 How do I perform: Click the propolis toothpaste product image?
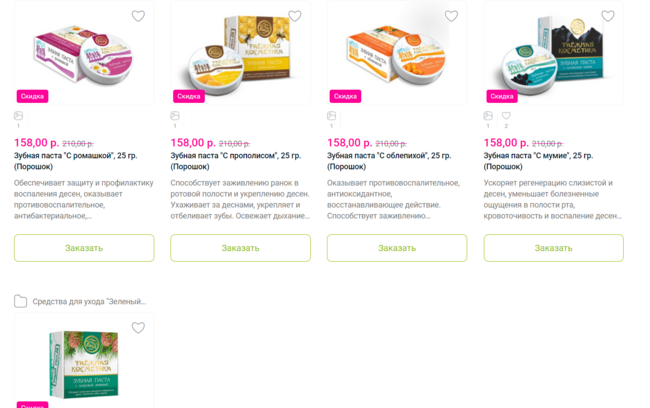240,55
